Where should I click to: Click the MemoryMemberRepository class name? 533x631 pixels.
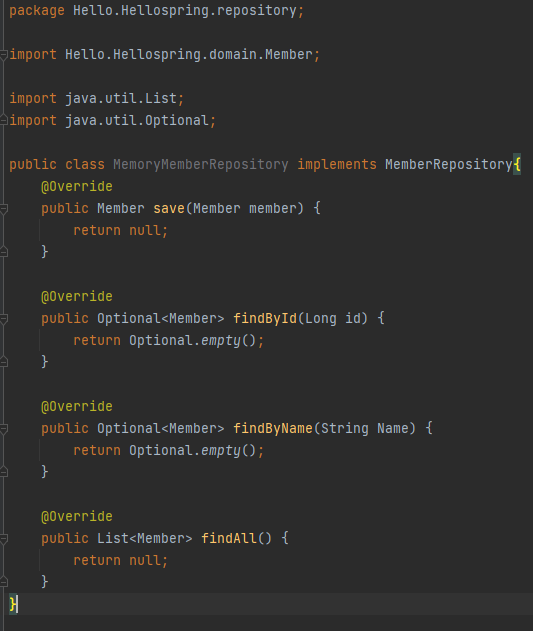(x=200, y=165)
